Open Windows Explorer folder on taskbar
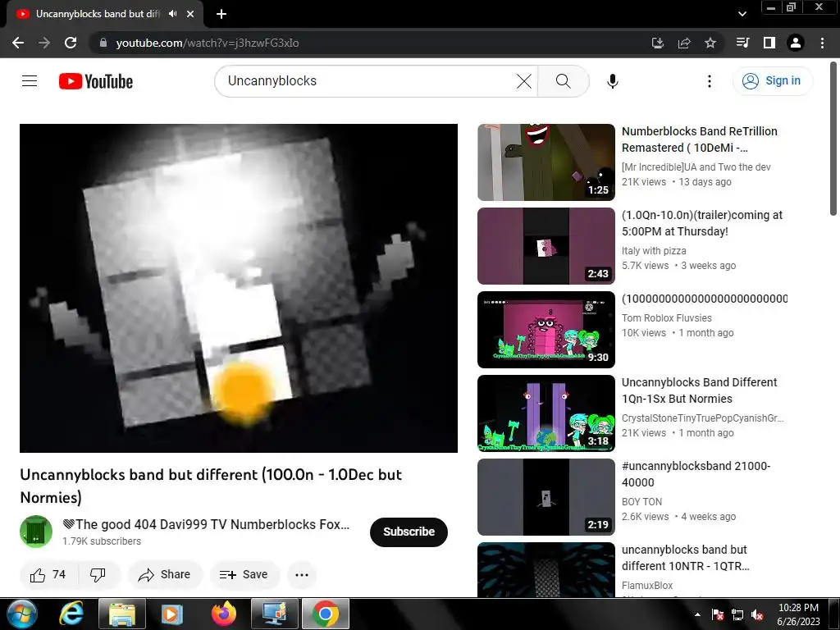Viewport: 840px width, 630px height. pos(122,614)
